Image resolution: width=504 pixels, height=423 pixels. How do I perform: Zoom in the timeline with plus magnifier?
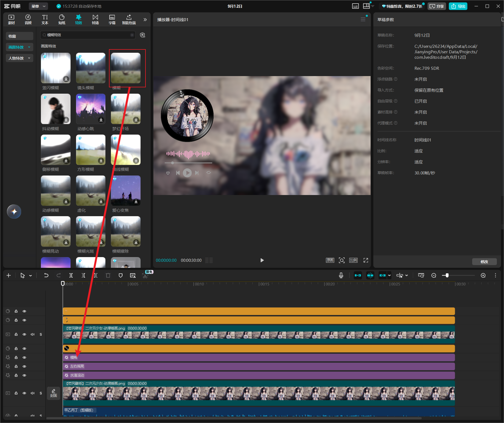pyautogui.click(x=483, y=275)
